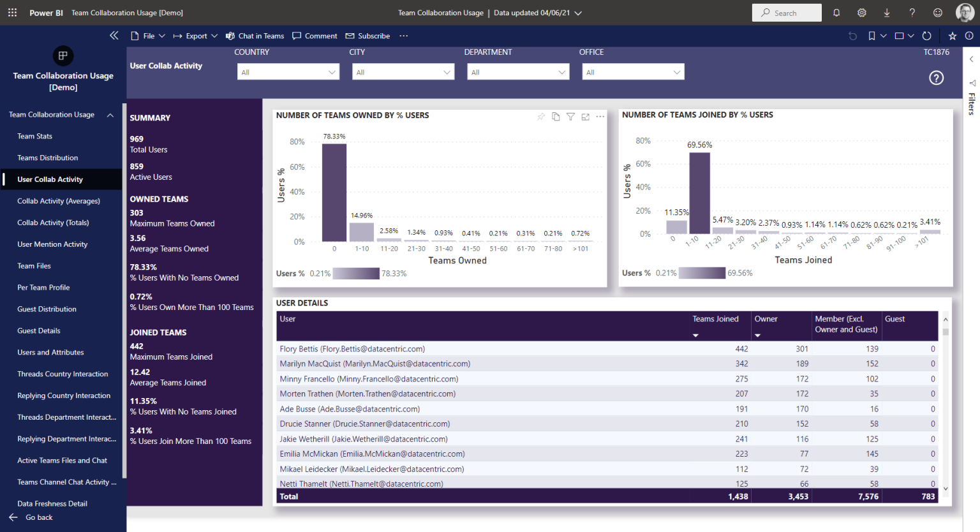Open notifications bell
Viewport: 980px width, 532px height.
coord(836,13)
